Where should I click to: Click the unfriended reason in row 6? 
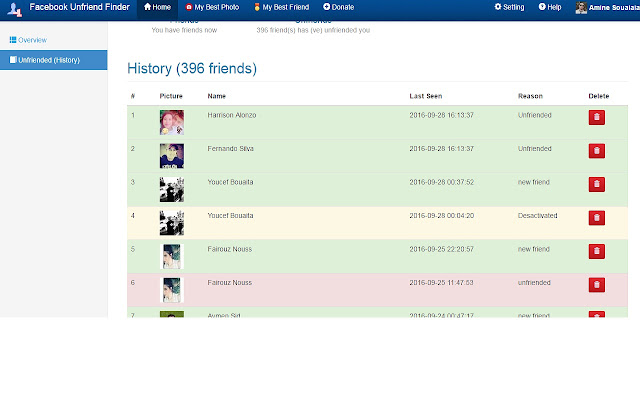534,282
